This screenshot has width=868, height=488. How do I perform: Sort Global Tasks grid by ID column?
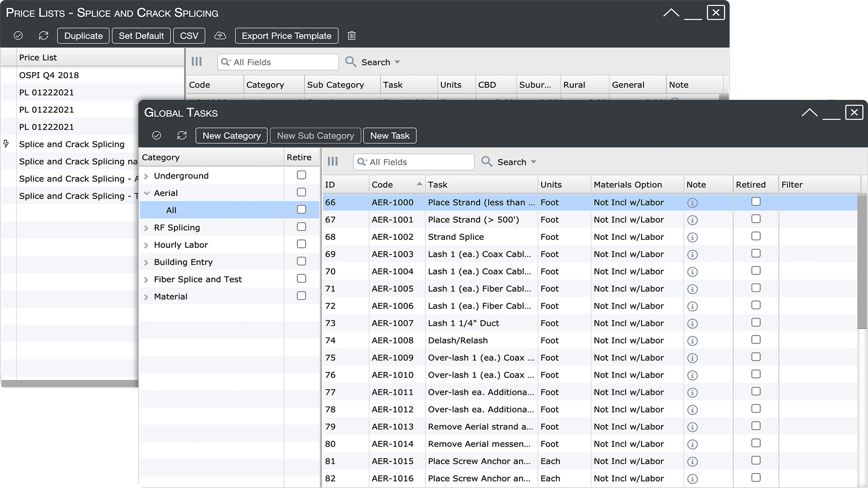pyautogui.click(x=345, y=185)
